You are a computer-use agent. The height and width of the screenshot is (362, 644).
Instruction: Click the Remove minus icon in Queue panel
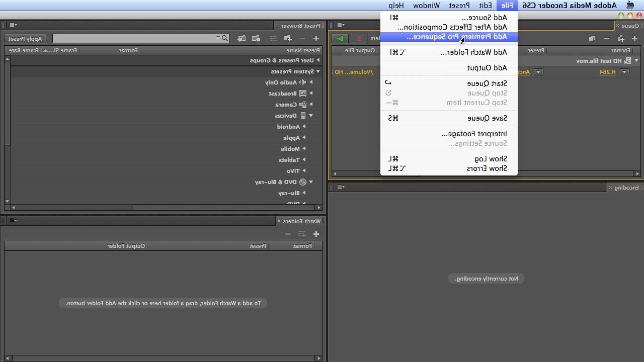click(606, 38)
